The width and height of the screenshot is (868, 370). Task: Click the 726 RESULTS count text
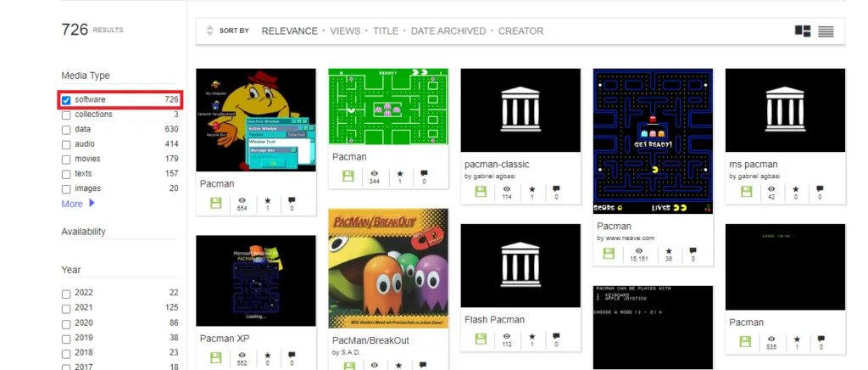[x=92, y=30]
